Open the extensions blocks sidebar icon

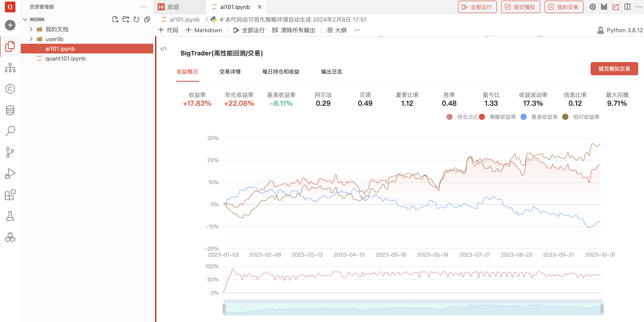point(10,195)
